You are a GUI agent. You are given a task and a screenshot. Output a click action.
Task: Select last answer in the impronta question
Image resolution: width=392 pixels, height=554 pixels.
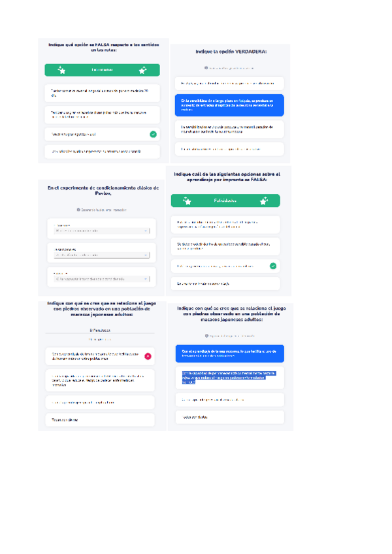pos(225,284)
